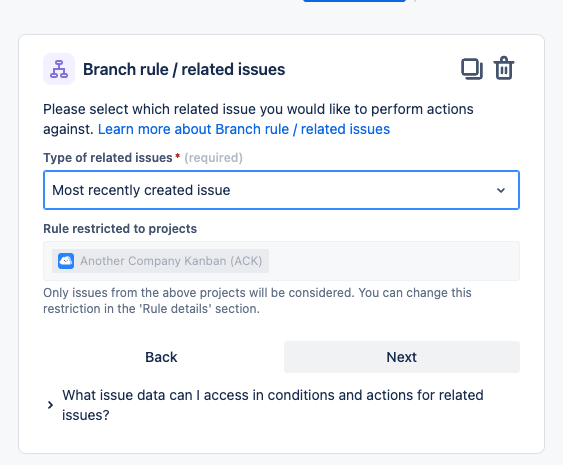Follow 'Learn more about Branch rule' link

[244, 129]
